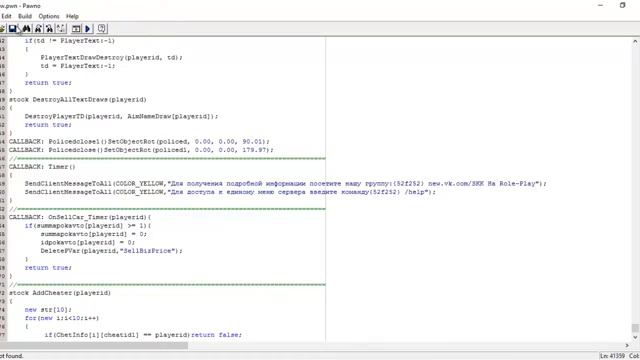Click the vertical scrollbar thumb
Image resolution: width=640 pixels, height=360 pixels.
(635, 328)
